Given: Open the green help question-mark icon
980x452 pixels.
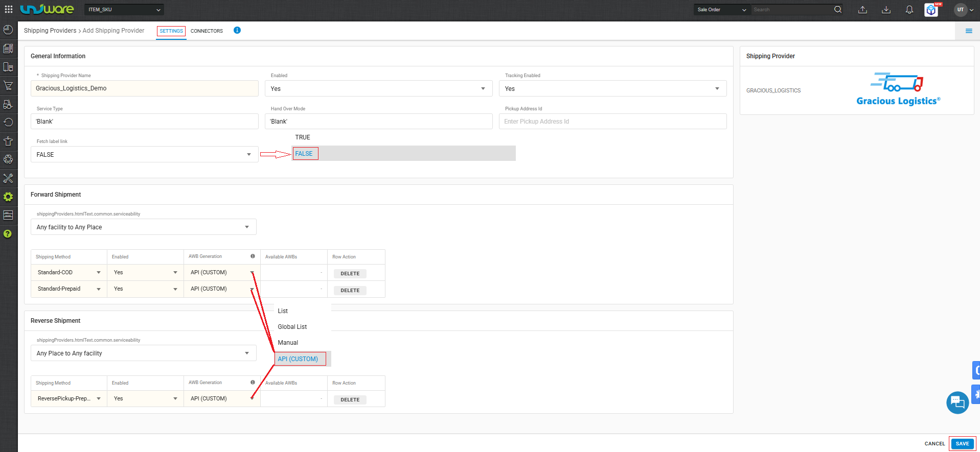Looking at the screenshot, I should 8,234.
